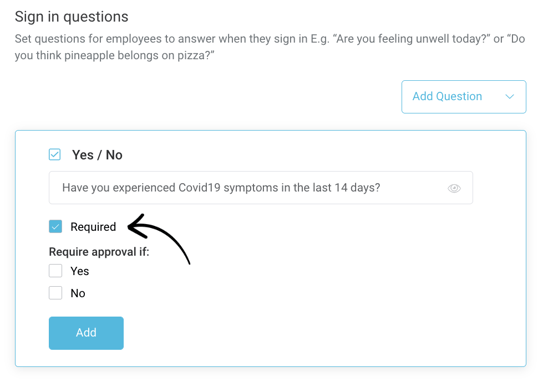Click the chevron arrow on Add Question
The width and height of the screenshot is (543, 383).
(509, 97)
